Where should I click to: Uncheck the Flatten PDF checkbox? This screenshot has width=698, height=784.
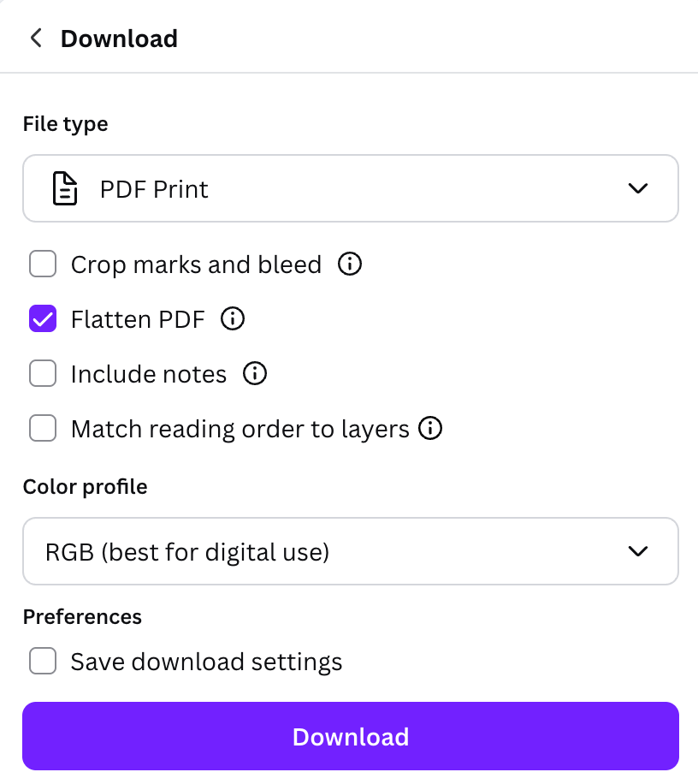43,319
